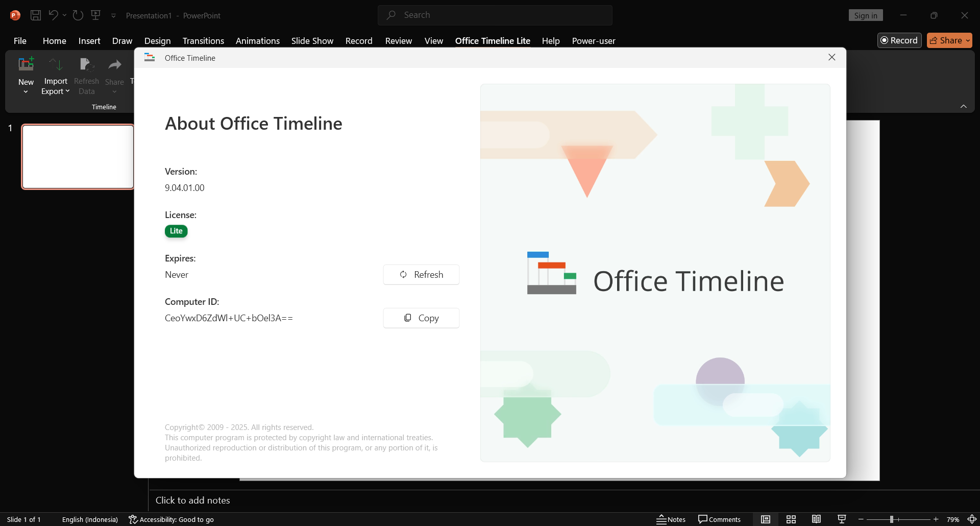Viewport: 980px width, 526px height.
Task: Switch to the Home tab
Action: tap(55, 41)
